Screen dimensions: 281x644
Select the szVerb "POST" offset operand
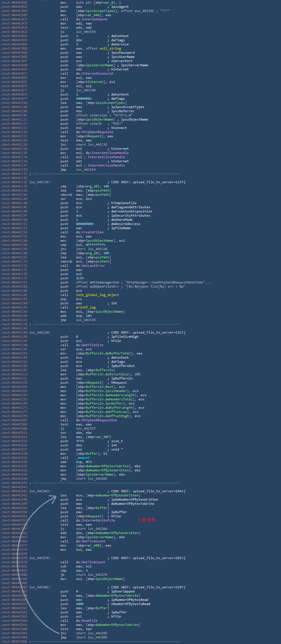[x=95, y=124]
